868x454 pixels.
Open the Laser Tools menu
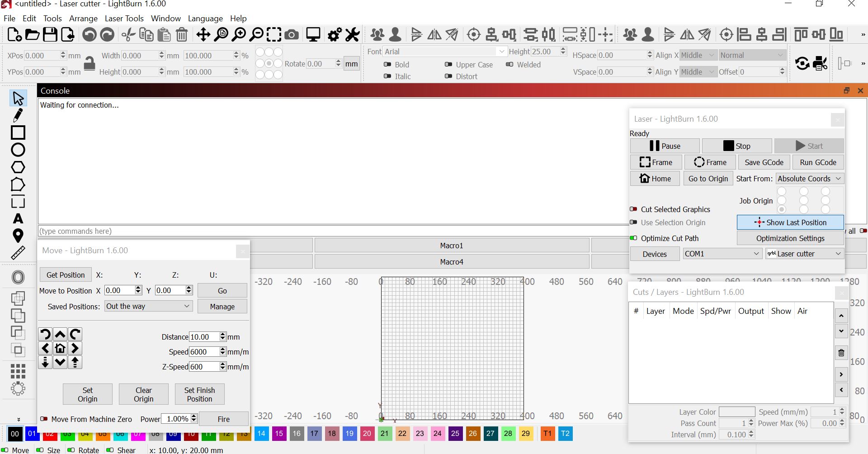(x=124, y=19)
